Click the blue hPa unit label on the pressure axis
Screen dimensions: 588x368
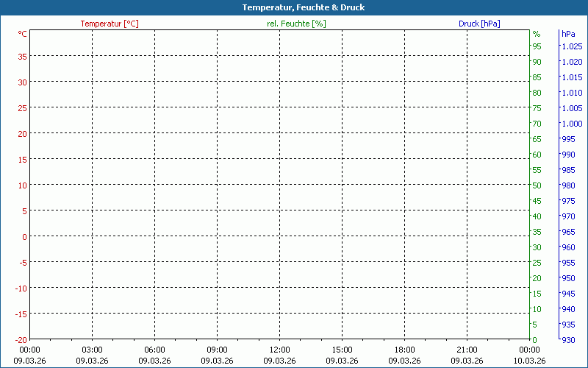pyautogui.click(x=568, y=34)
